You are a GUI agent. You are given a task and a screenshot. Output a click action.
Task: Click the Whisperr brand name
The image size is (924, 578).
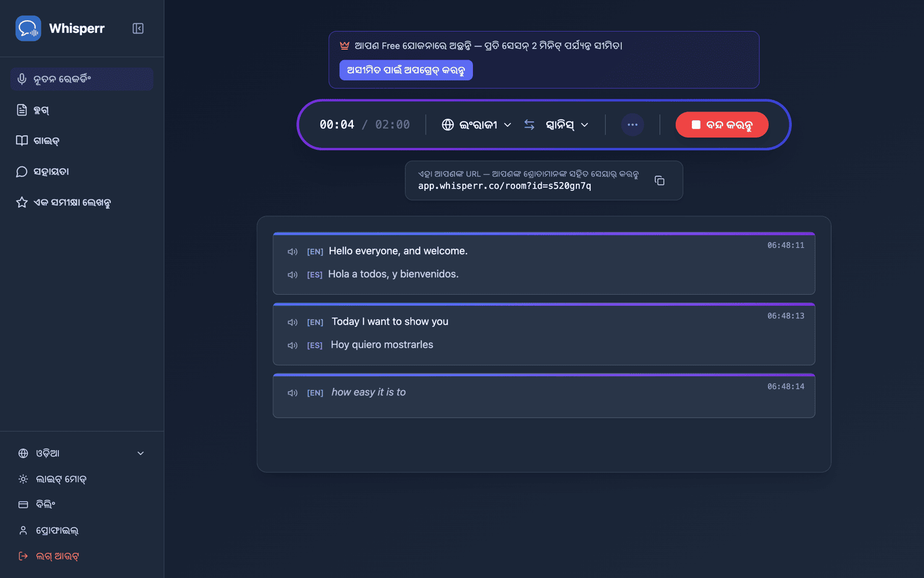(77, 28)
